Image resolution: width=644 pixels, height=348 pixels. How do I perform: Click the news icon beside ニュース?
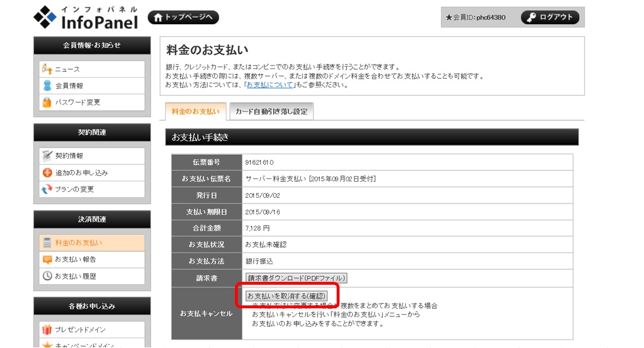pos(47,69)
